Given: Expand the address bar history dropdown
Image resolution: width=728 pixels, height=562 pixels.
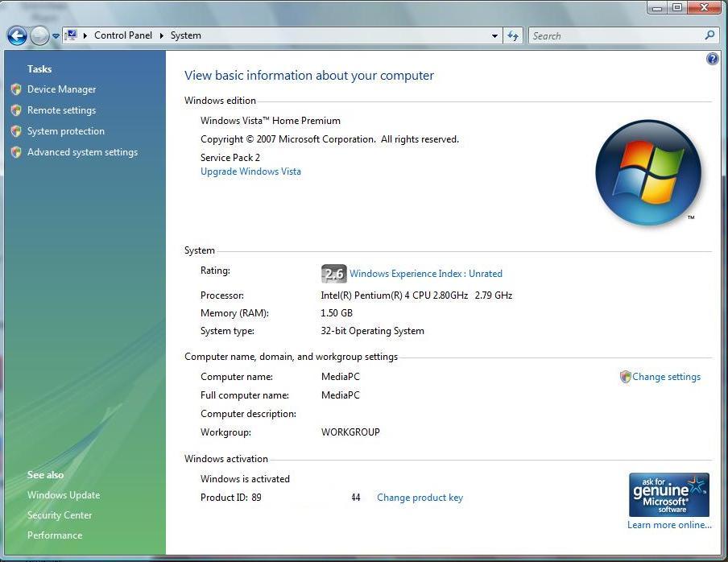Looking at the screenshot, I should tap(494, 36).
